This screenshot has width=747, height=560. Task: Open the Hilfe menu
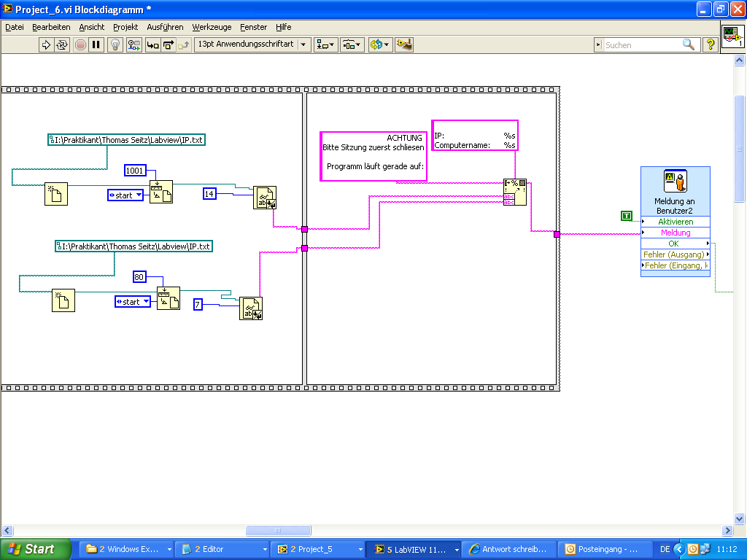tap(284, 27)
